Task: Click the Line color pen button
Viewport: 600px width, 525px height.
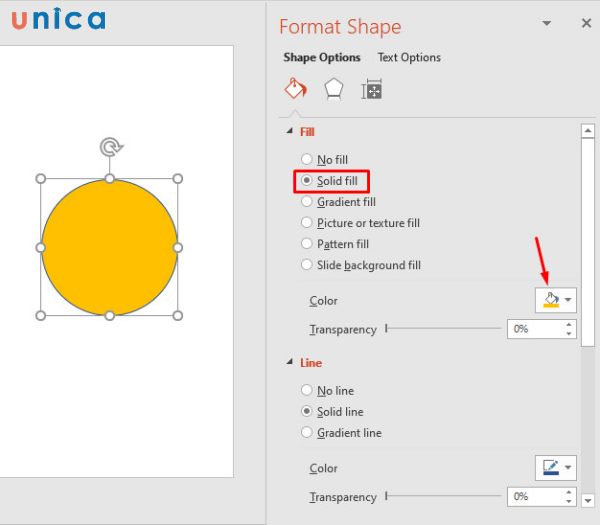Action: coord(550,467)
